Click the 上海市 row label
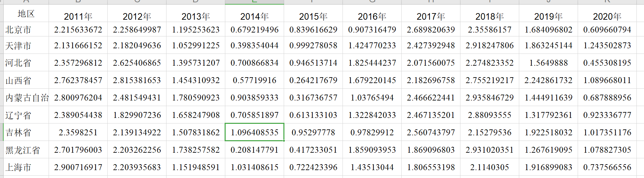 tap(26, 167)
